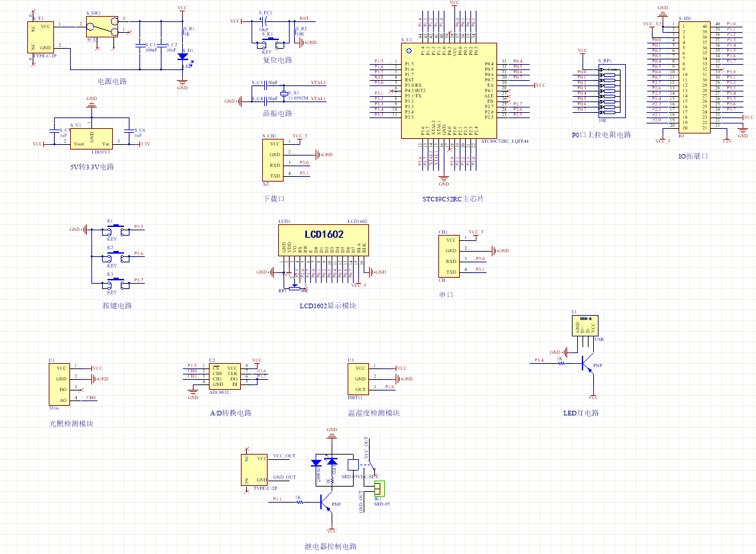Viewport: 756px width, 554px height.
Task: Click the 1K resistor on P1.1 net
Action: [x=300, y=503]
